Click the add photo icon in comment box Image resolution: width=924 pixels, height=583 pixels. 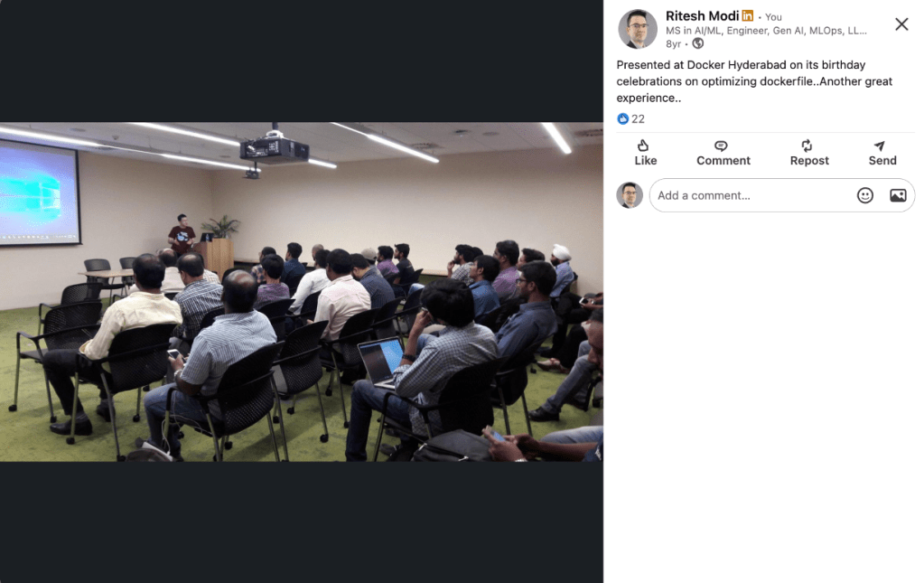898,195
